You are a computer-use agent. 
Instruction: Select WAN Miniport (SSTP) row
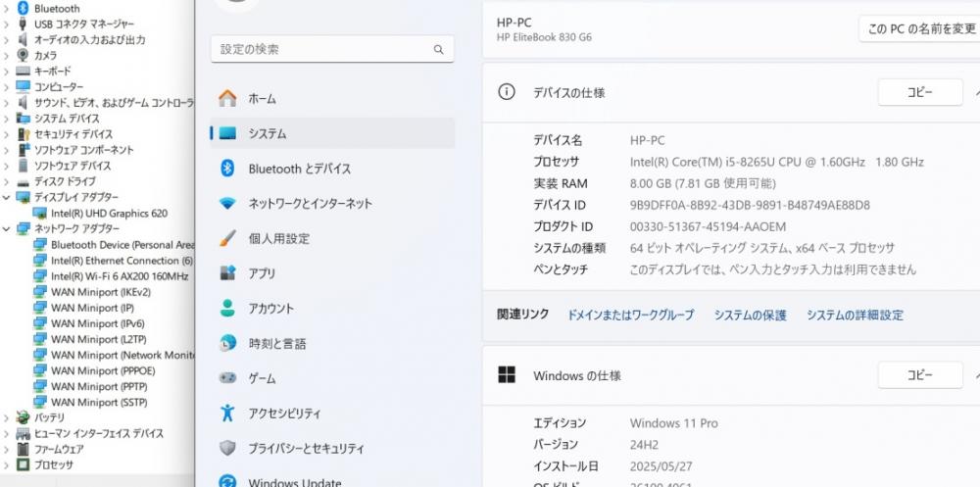click(90, 402)
